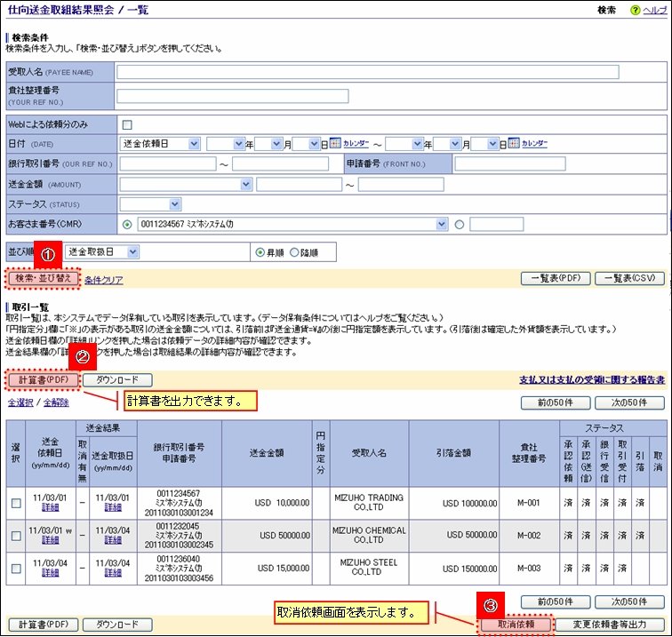672x637 pixels.
Task: Click the lower 次の50件 button
Action: tap(629, 601)
